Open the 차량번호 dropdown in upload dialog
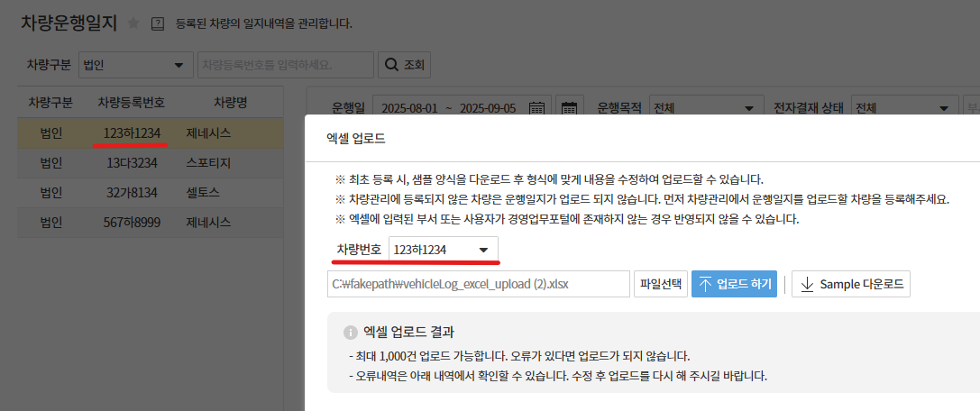The height and width of the screenshot is (411, 980). 443,250
